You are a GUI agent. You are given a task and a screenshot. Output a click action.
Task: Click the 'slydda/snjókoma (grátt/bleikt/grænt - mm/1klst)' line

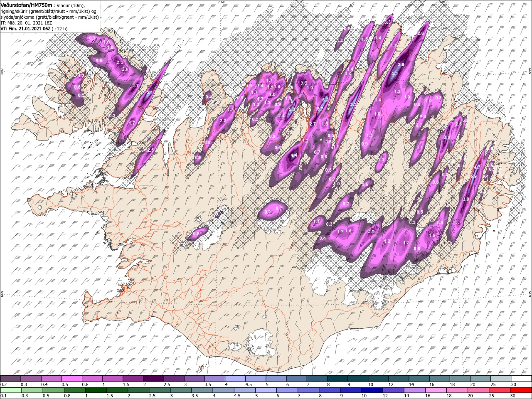coord(49,17)
